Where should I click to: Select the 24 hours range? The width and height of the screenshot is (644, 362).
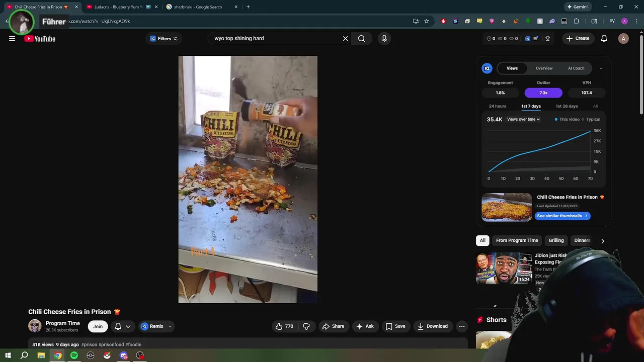click(x=498, y=106)
